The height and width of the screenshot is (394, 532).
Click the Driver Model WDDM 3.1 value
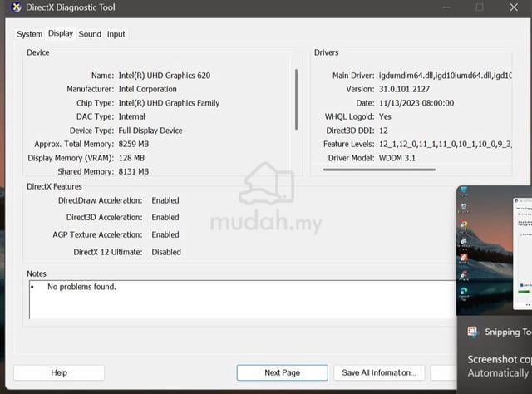[397, 158]
